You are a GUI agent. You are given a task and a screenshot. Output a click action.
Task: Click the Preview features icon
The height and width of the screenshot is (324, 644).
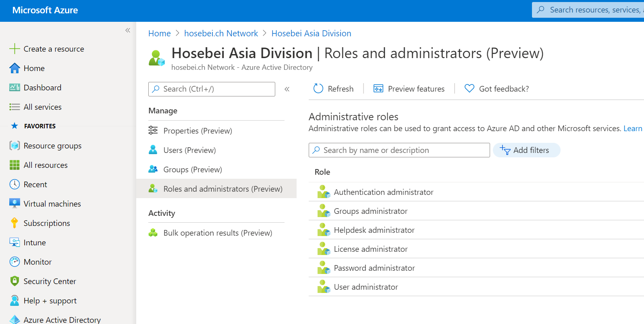coord(378,89)
